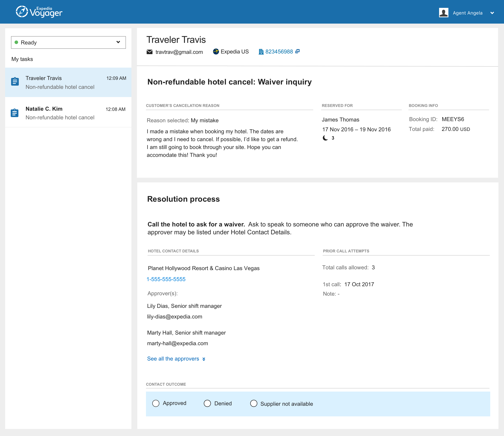Choose Supplier not available outcome
The width and height of the screenshot is (504, 436).
pyautogui.click(x=254, y=403)
